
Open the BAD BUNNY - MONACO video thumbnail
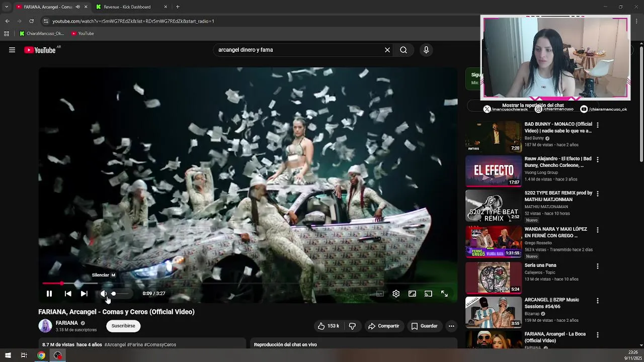[x=494, y=136]
